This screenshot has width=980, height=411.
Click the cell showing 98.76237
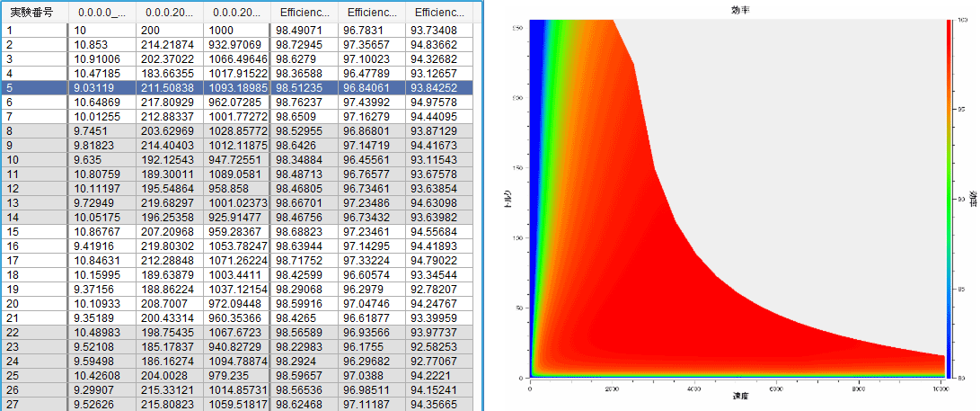coord(305,102)
